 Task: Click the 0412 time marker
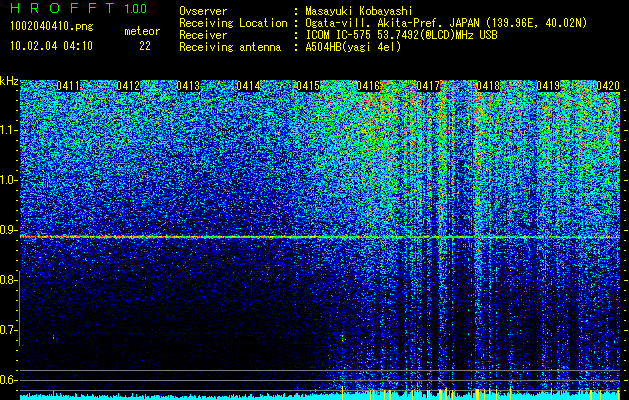[128, 86]
